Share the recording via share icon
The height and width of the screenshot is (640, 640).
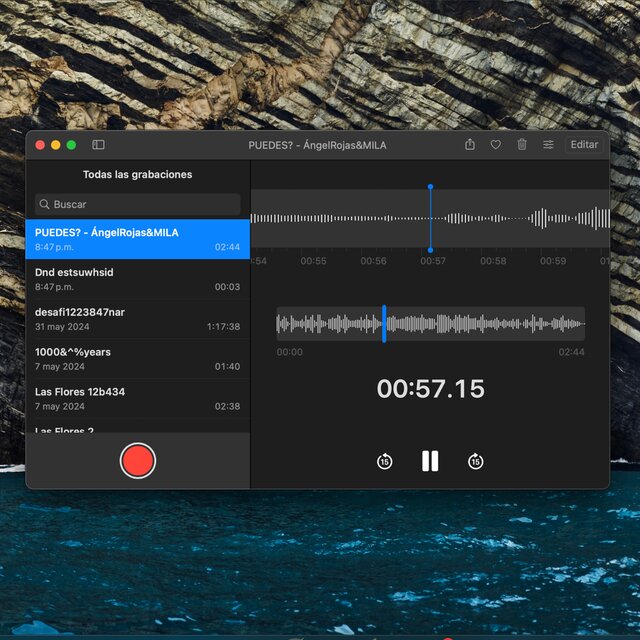[470, 144]
